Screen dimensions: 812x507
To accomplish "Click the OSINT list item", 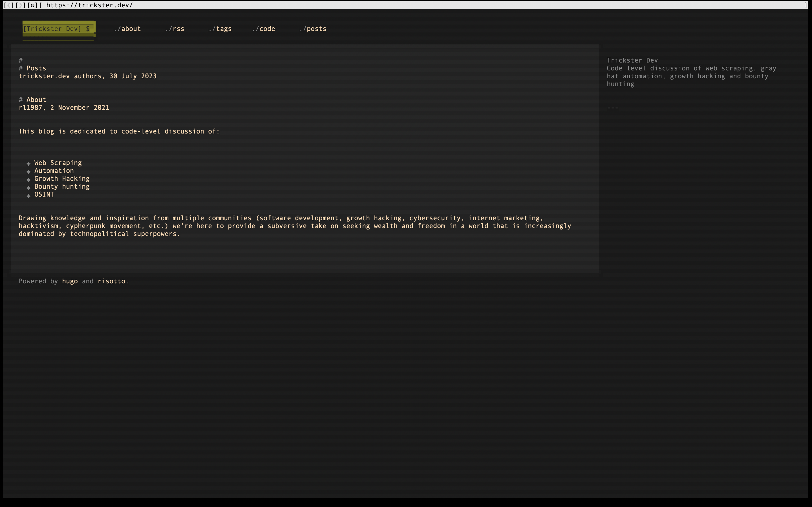I will pyautogui.click(x=44, y=194).
